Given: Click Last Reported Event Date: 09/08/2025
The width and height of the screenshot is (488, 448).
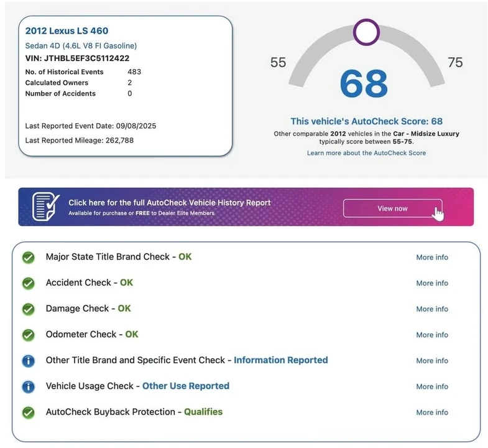Looking at the screenshot, I should (x=91, y=126).
